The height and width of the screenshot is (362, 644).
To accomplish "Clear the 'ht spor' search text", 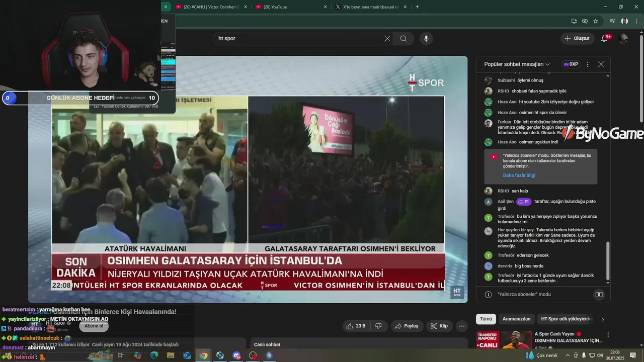I will point(387,39).
